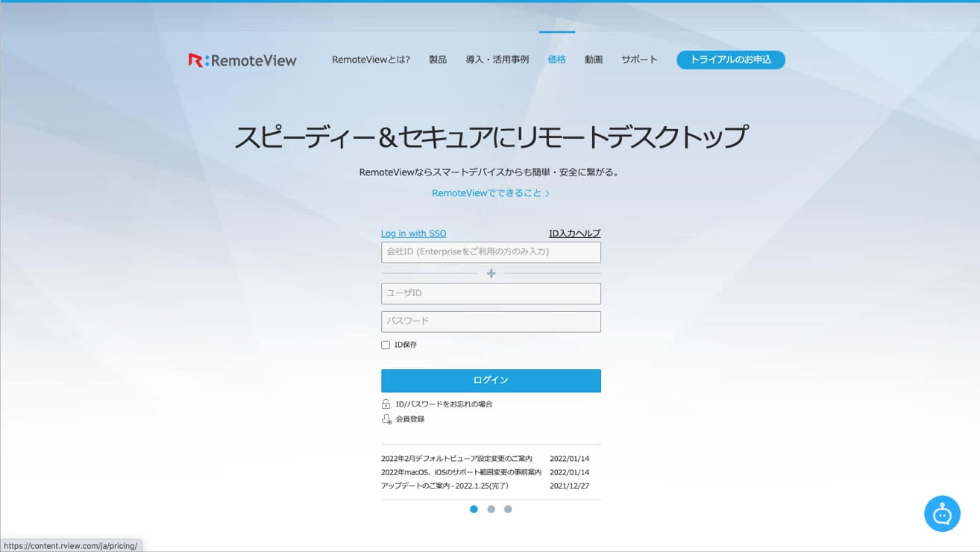Open the chatbot assistant icon
980x552 pixels.
click(942, 513)
